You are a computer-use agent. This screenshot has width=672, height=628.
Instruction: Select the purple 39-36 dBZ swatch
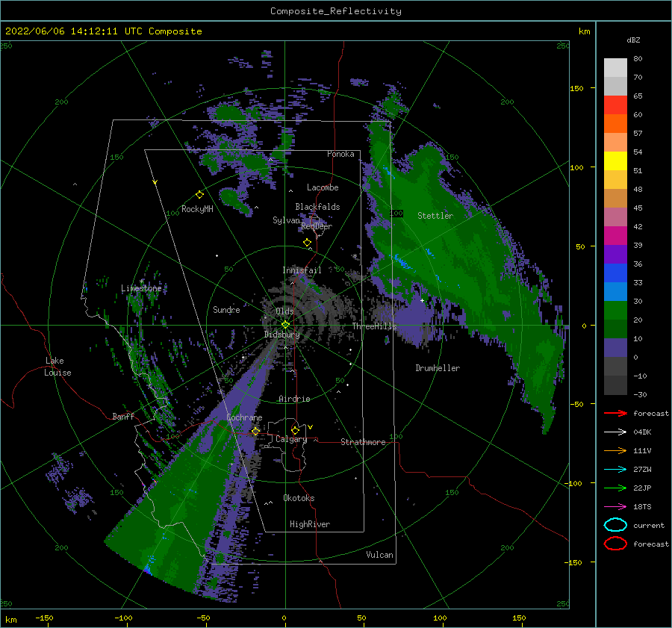615,255
